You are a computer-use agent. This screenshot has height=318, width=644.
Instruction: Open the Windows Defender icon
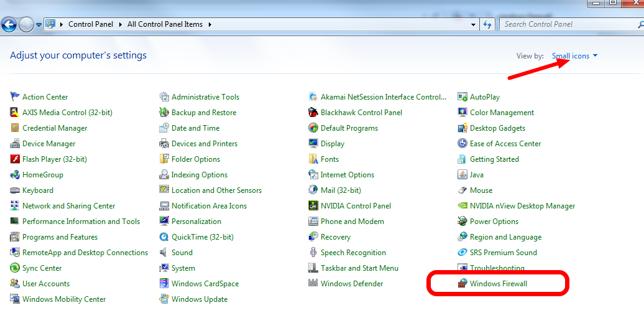click(313, 283)
